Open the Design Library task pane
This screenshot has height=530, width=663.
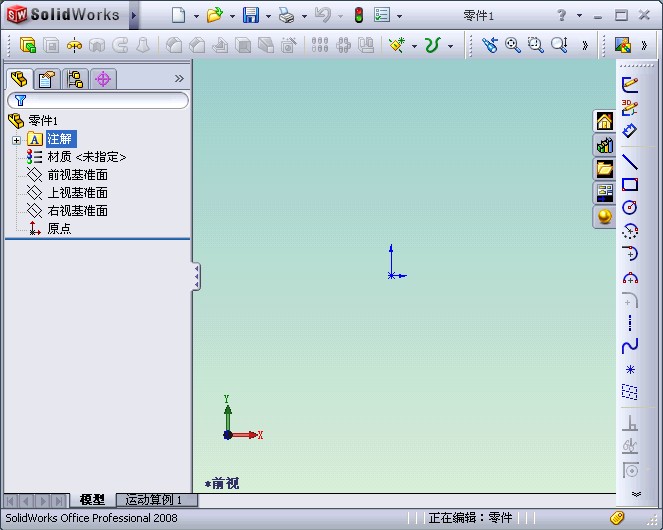605,145
